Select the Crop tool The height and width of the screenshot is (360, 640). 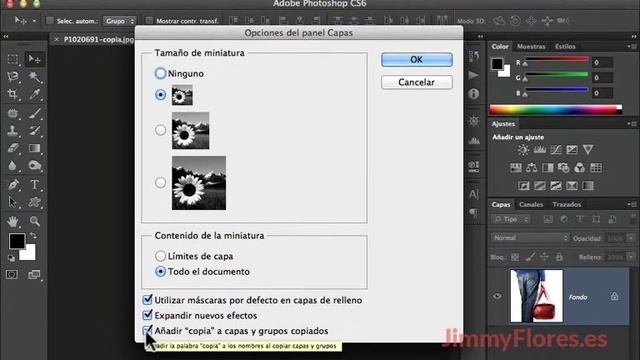click(13, 94)
